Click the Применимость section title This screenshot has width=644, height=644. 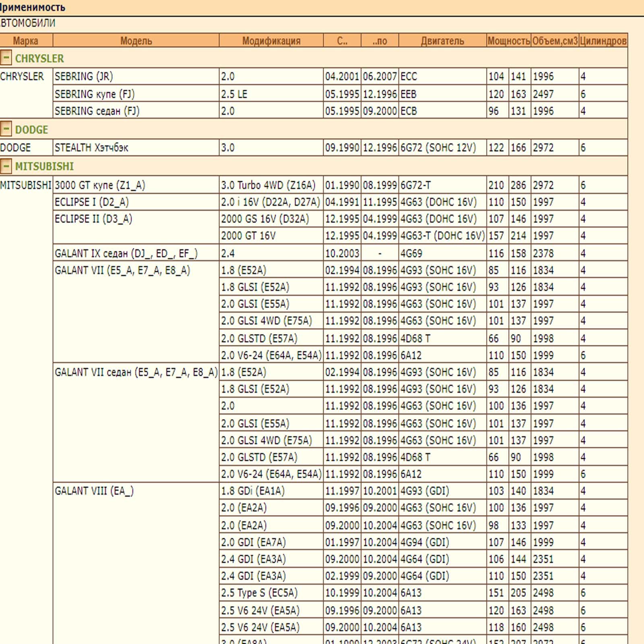(32, 7)
